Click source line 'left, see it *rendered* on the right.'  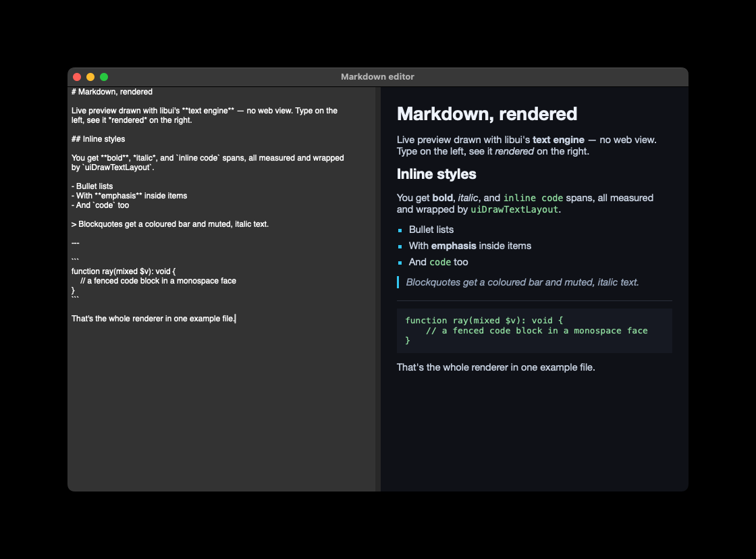[132, 120]
